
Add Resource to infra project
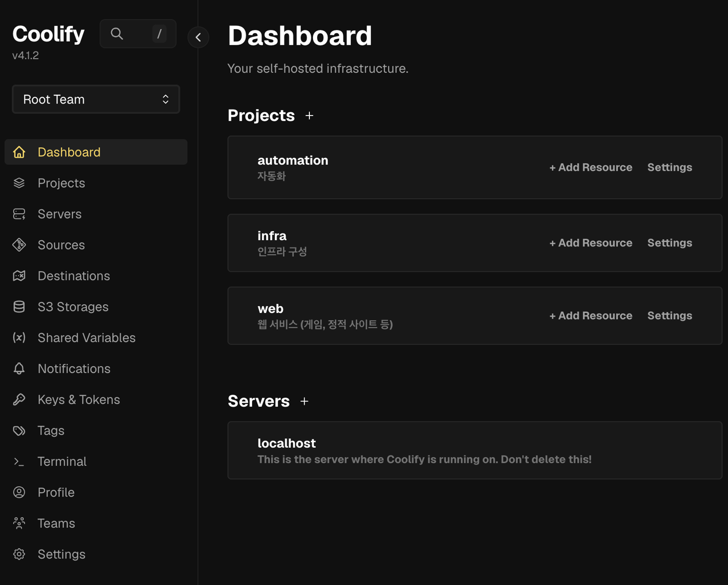[x=591, y=243]
